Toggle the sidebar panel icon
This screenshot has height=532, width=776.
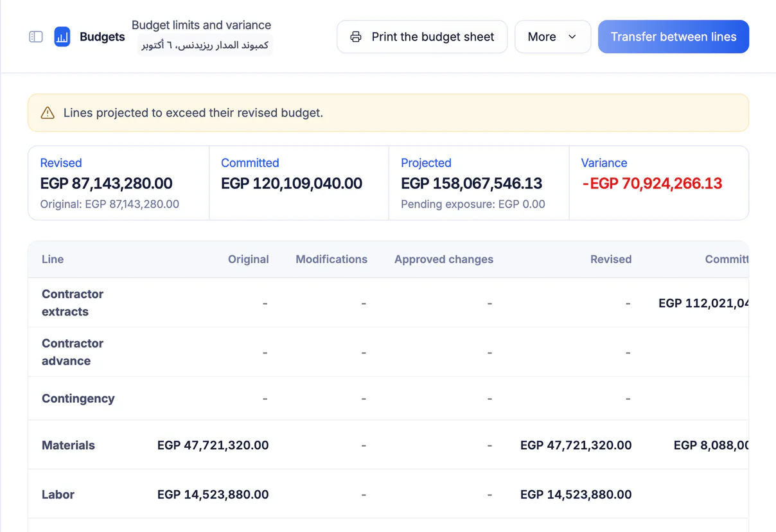tap(36, 37)
